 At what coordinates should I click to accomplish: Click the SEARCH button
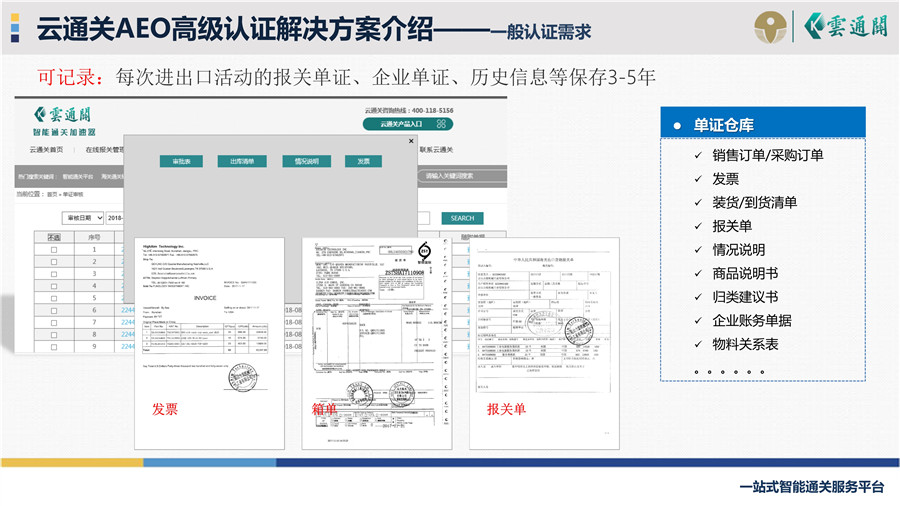click(463, 219)
